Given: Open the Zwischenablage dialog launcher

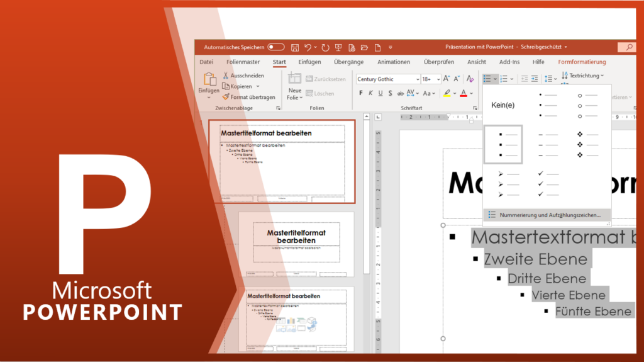Looking at the screenshot, I should (x=279, y=108).
